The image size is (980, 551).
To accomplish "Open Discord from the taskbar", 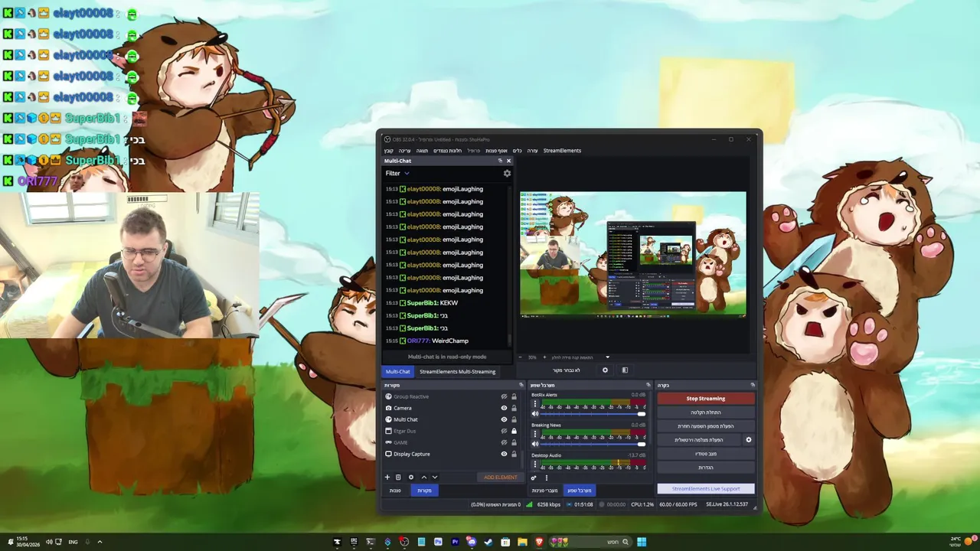I will click(x=472, y=542).
